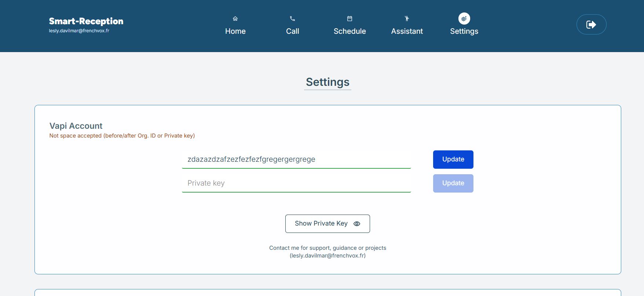Open the Home menu label
The image size is (644, 296).
(x=235, y=32)
